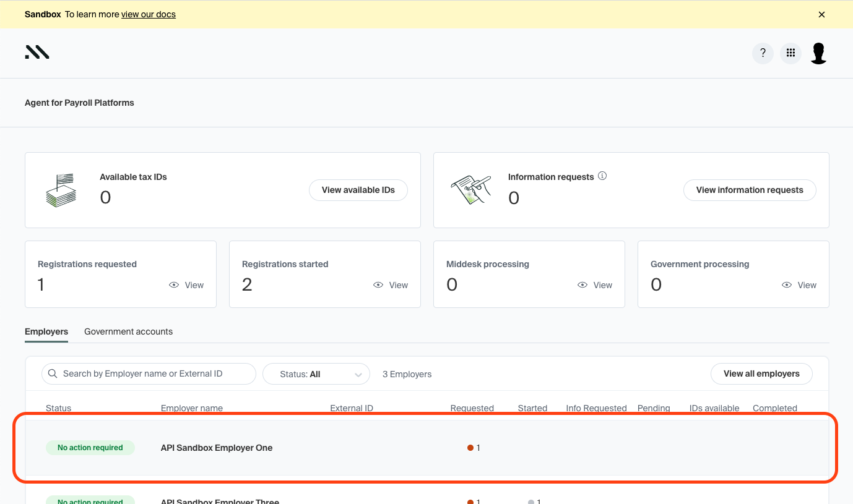This screenshot has height=504, width=853.
Task: Click the Status column header
Action: coord(58,408)
